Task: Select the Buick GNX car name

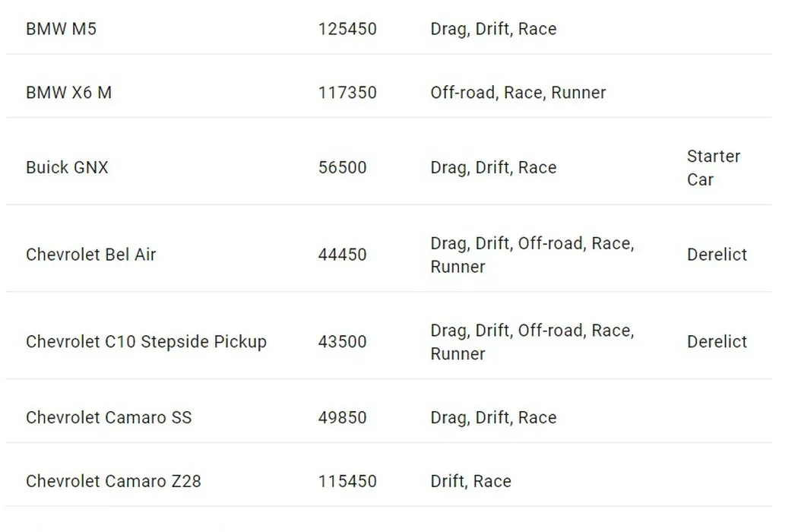Action: pyautogui.click(x=67, y=167)
